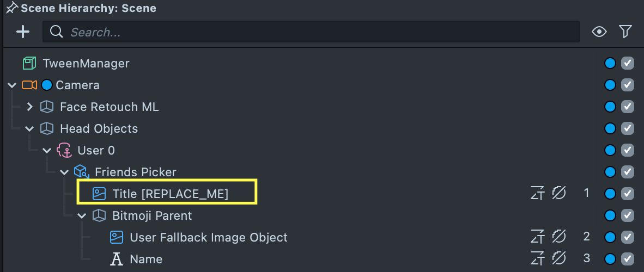Click the Friends Picker component icon
This screenshot has height=272, width=644.
pos(81,172)
